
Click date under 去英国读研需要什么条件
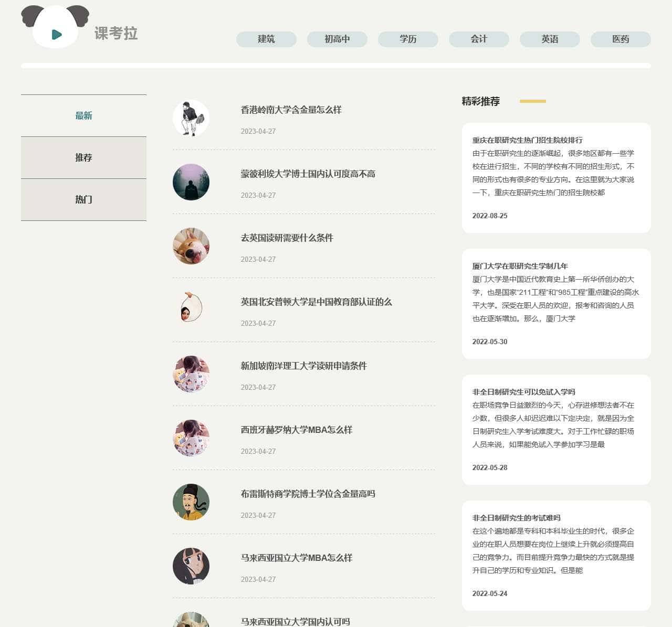pos(258,259)
